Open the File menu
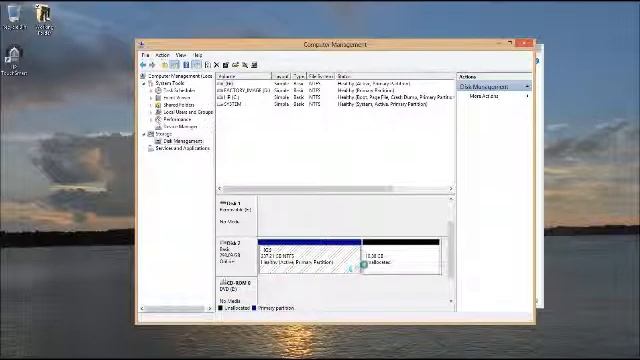 [x=145, y=55]
